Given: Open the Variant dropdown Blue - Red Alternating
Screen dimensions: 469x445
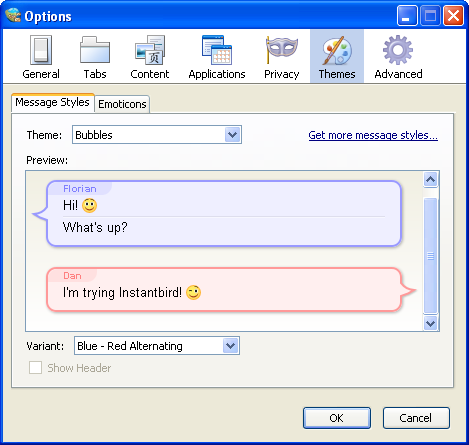Looking at the screenshot, I should (157, 346).
